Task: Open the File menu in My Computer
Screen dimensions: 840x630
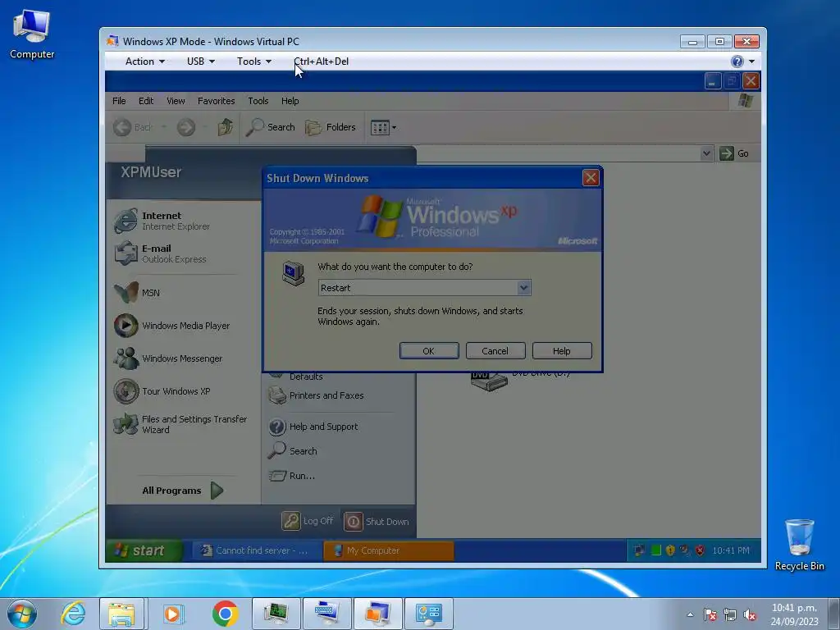Action: pos(119,101)
